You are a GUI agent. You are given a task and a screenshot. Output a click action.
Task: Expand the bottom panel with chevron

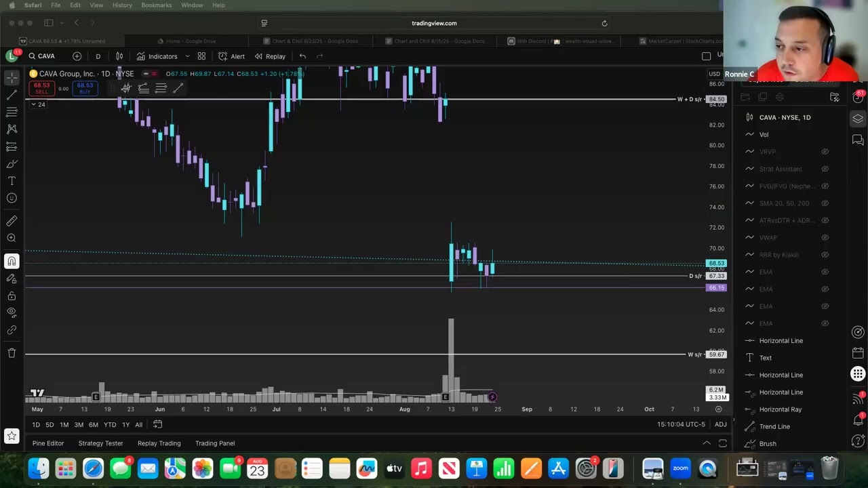point(707,443)
